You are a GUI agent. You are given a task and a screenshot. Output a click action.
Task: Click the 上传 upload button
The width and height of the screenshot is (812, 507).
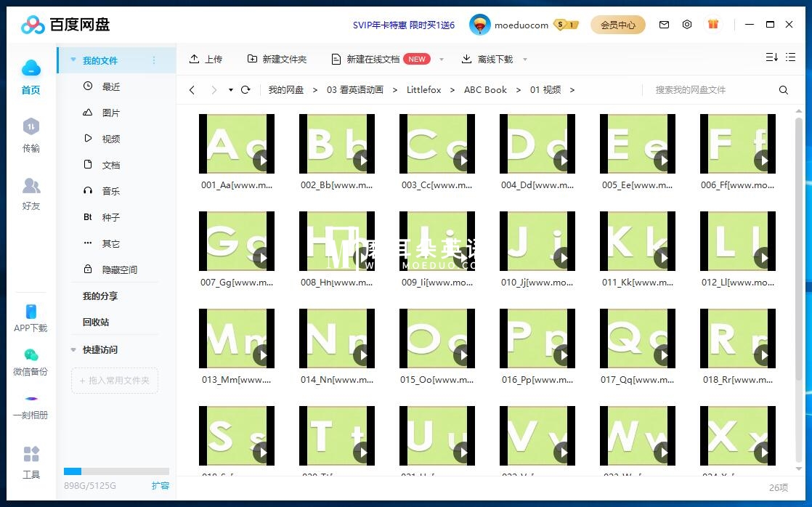coord(206,60)
